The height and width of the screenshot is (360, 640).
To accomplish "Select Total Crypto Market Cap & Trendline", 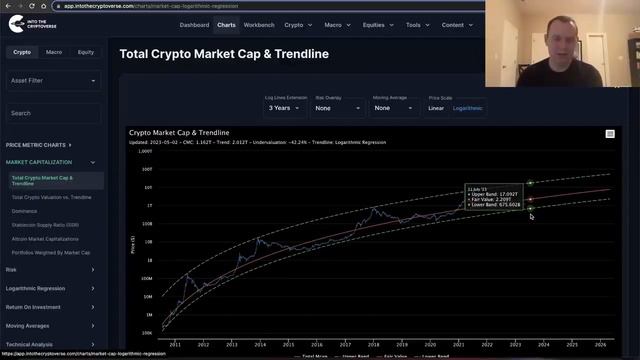I will click(x=56, y=181).
